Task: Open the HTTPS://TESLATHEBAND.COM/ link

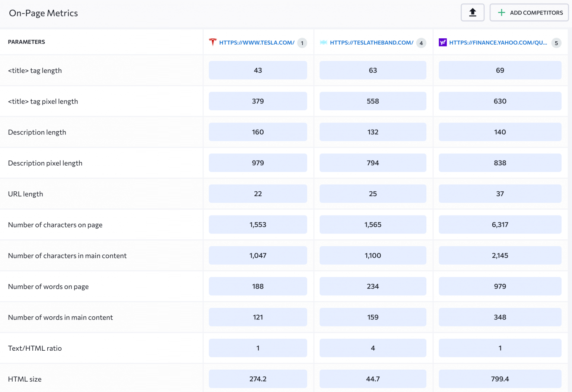Action: click(x=371, y=42)
